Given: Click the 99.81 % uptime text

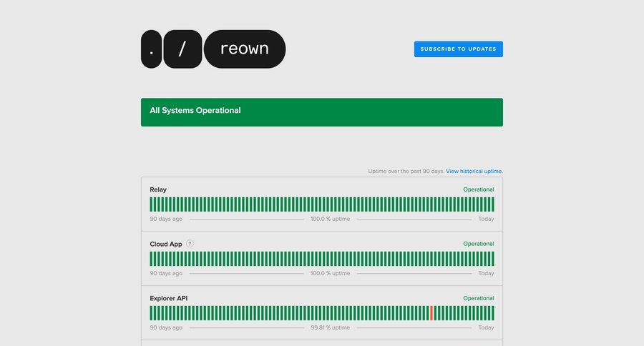Looking at the screenshot, I should coord(330,327).
